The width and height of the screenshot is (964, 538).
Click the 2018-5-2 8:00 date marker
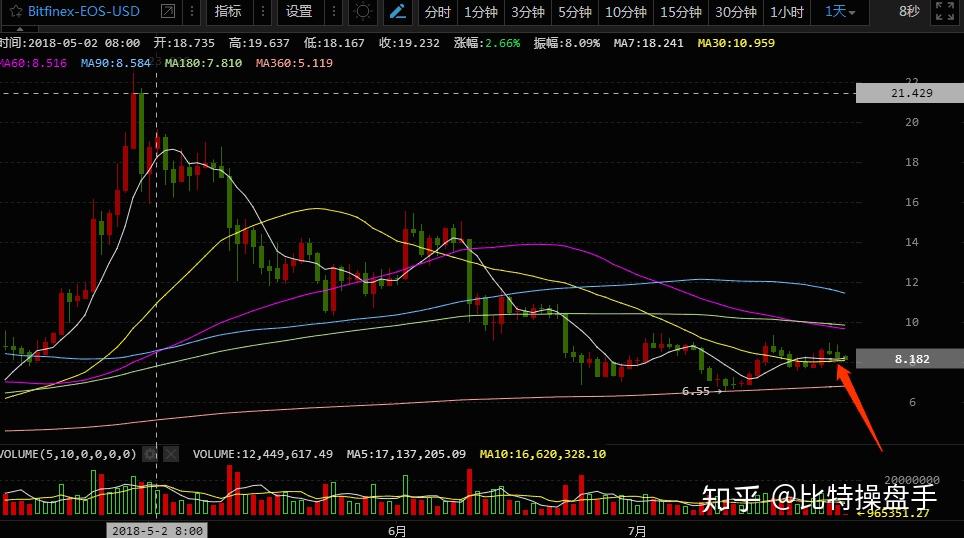157,531
